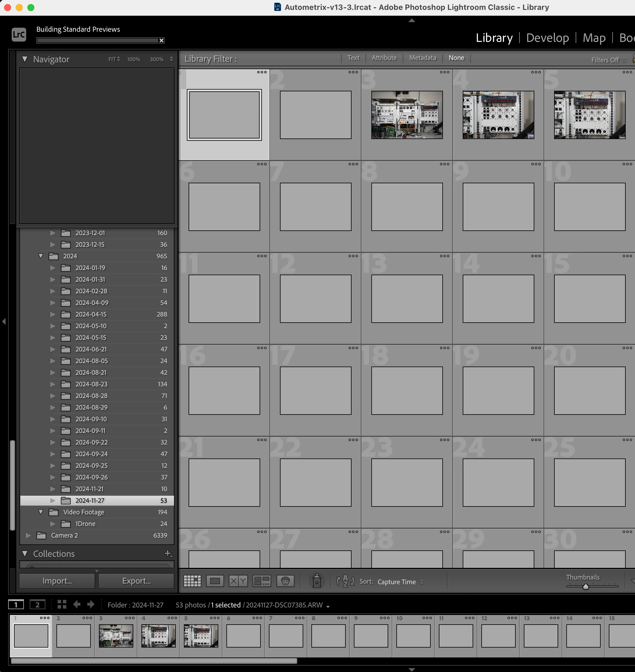Toggle second window display button 2
The image size is (635, 672).
pyautogui.click(x=37, y=605)
